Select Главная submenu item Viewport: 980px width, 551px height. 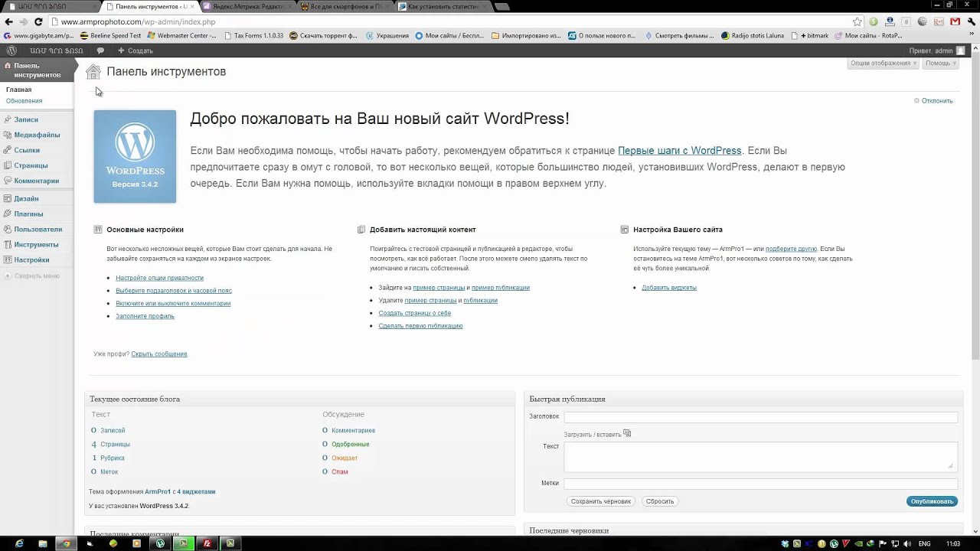(x=18, y=90)
